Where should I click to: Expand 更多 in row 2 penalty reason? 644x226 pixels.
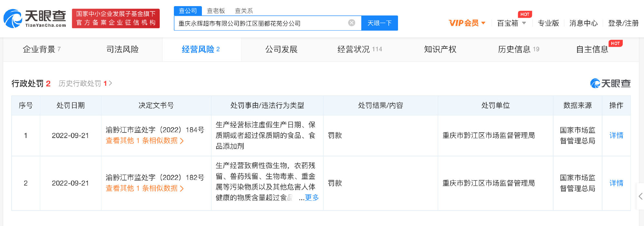[312, 198]
